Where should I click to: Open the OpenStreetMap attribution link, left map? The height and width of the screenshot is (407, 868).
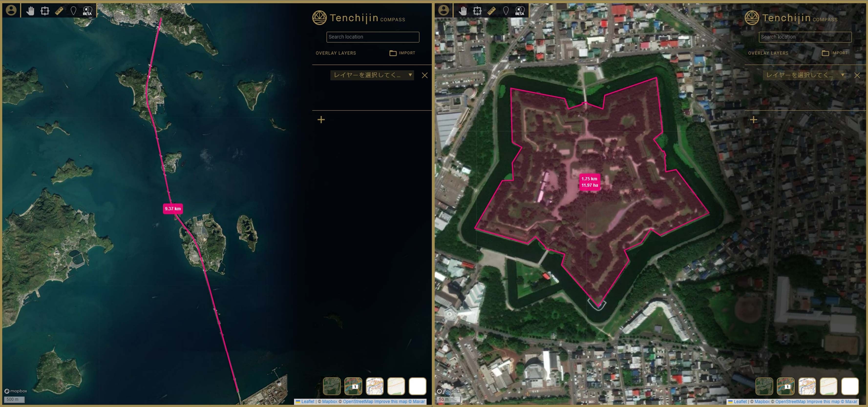358,401
